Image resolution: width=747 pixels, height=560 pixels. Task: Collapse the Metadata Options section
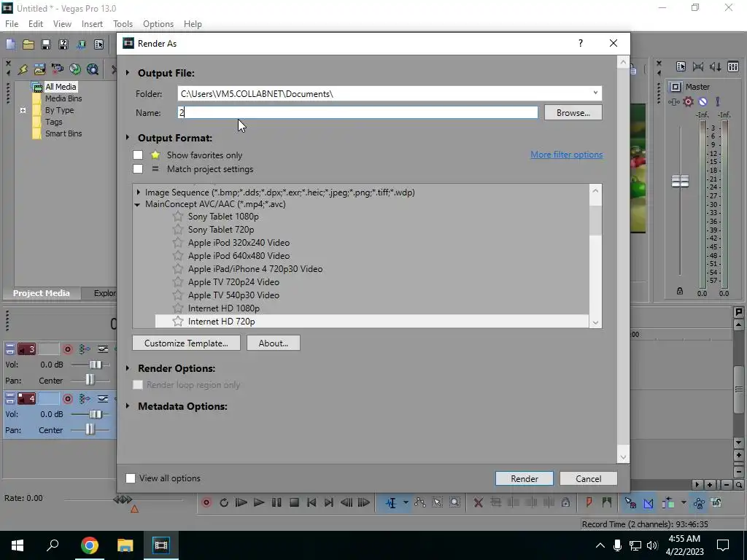tap(128, 406)
